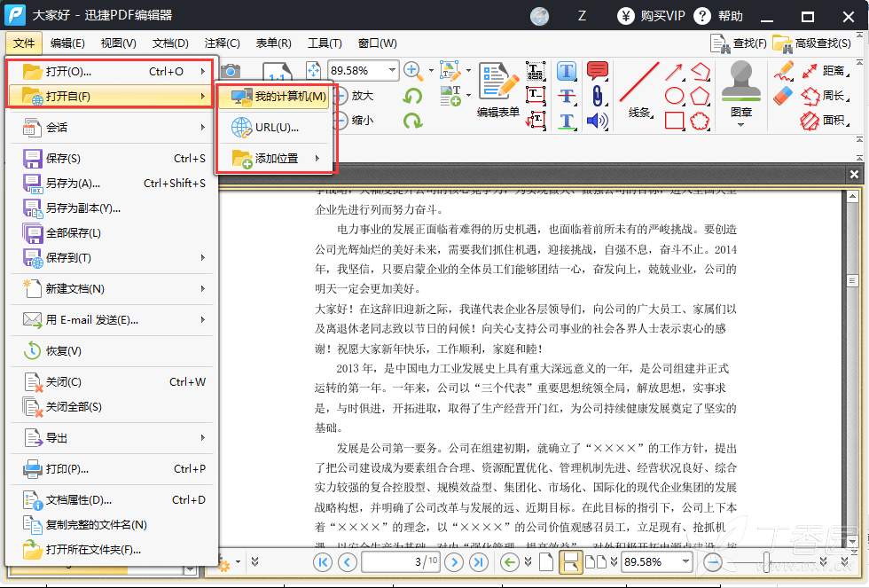Select the highlight text T tool
869x588 pixels.
pos(567,71)
